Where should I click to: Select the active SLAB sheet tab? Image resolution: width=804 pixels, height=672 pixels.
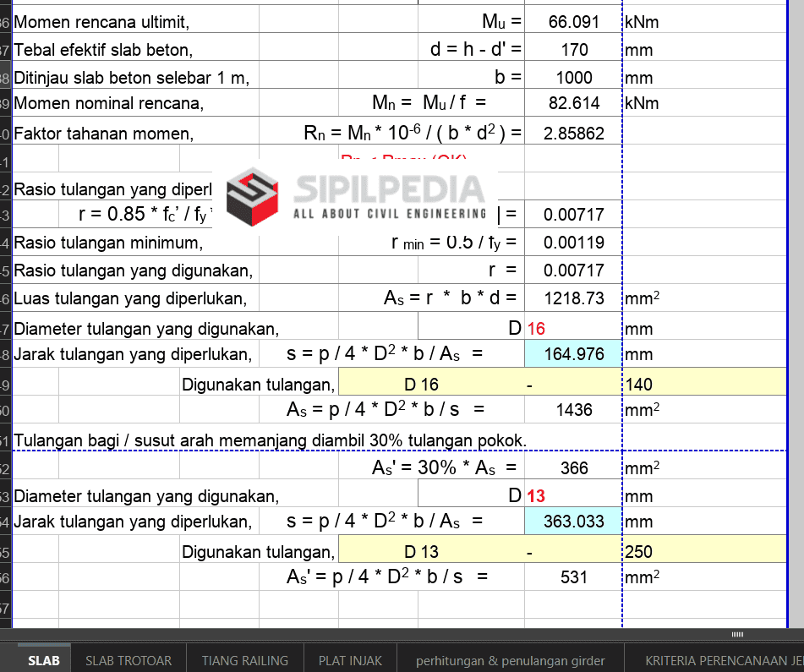coord(43,660)
